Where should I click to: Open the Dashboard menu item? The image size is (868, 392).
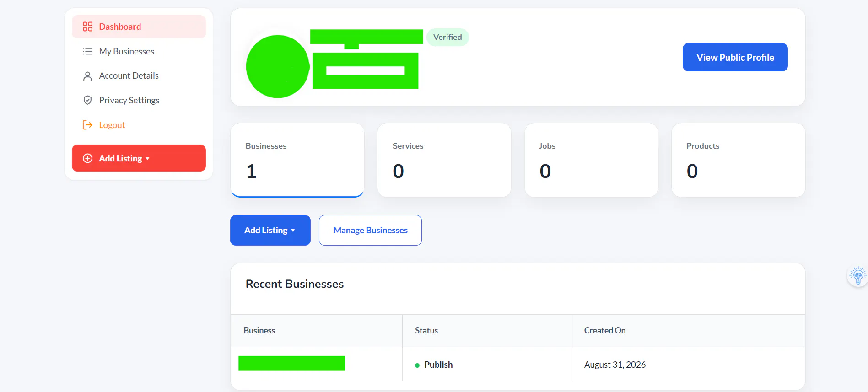[139, 27]
